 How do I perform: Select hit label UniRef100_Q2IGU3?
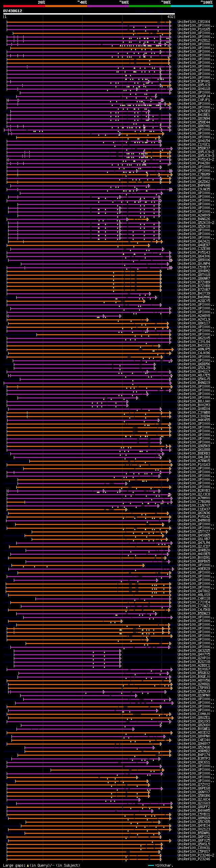pos(194,803)
